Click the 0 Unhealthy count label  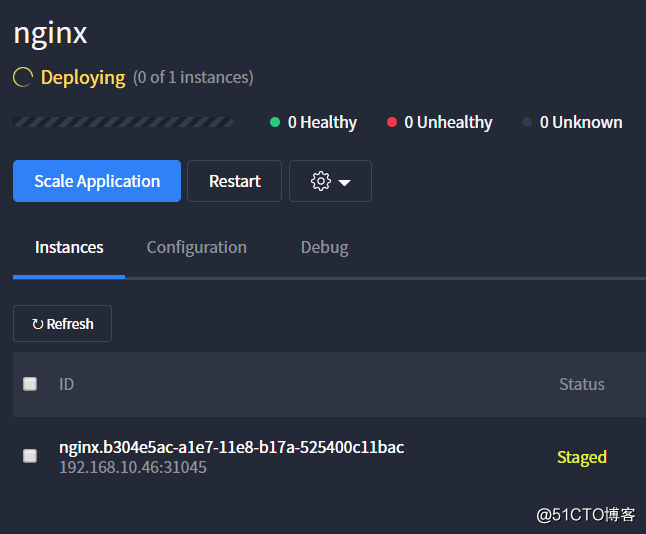(448, 122)
